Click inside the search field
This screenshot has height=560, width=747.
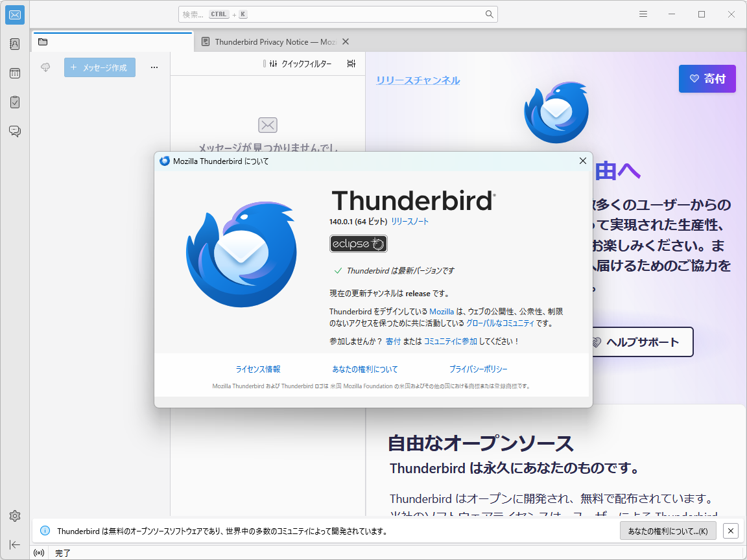[x=337, y=14]
